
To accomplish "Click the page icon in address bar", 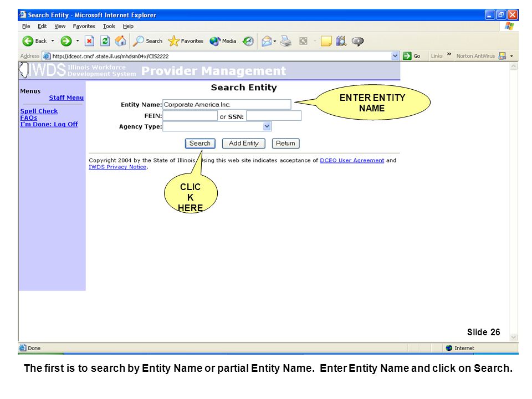I will (47, 56).
